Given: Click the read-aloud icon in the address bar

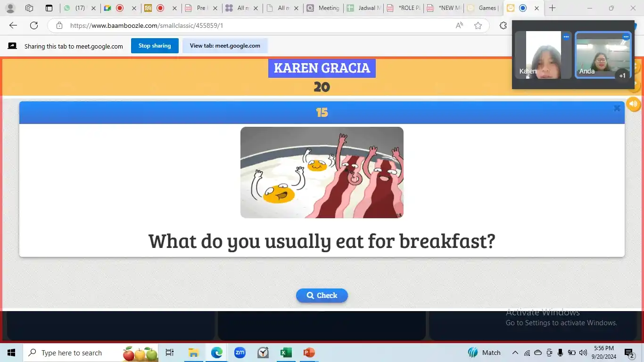Looking at the screenshot, I should pos(459,26).
